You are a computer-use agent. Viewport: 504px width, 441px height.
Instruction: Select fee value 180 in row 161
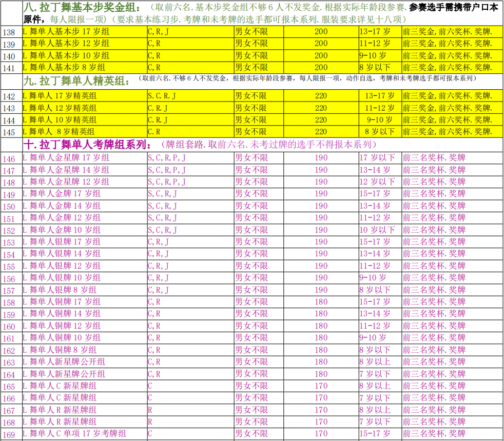tap(321, 338)
